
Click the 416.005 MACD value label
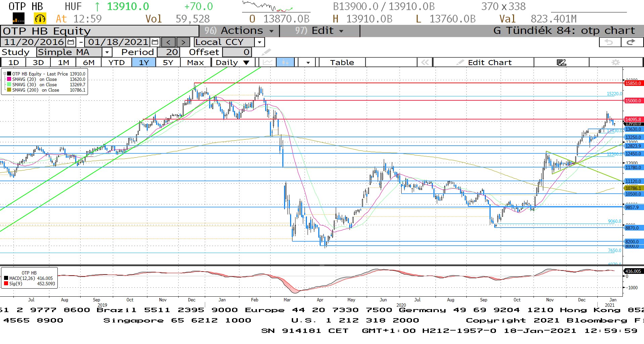tap(633, 271)
